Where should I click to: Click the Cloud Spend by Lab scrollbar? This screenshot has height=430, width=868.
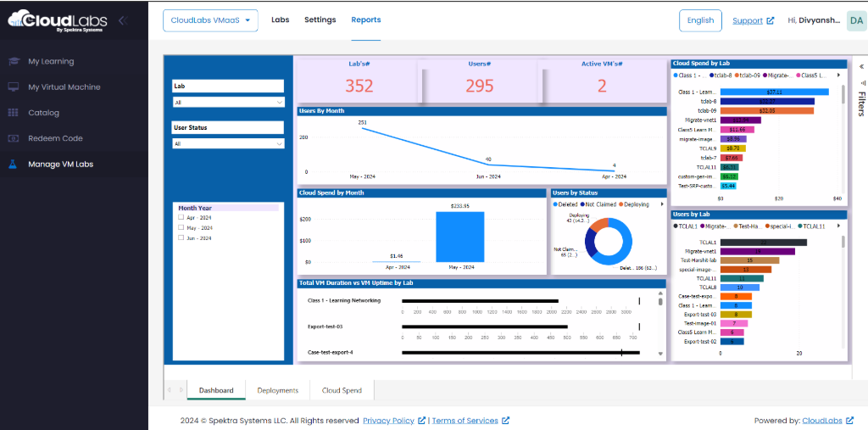(x=843, y=94)
